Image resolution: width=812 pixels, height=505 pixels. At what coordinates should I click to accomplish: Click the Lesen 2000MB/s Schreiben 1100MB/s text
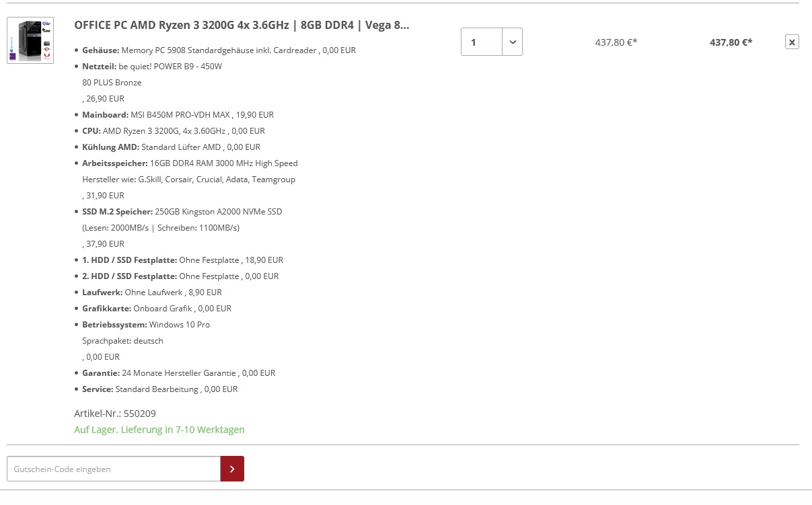(x=161, y=228)
